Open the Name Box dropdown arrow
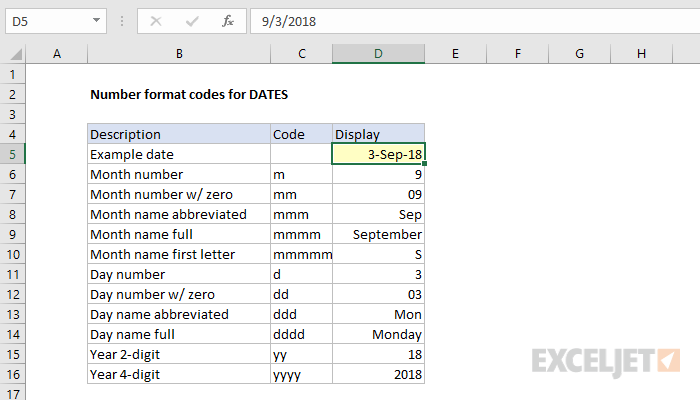Image resolution: width=700 pixels, height=400 pixels. pos(96,20)
